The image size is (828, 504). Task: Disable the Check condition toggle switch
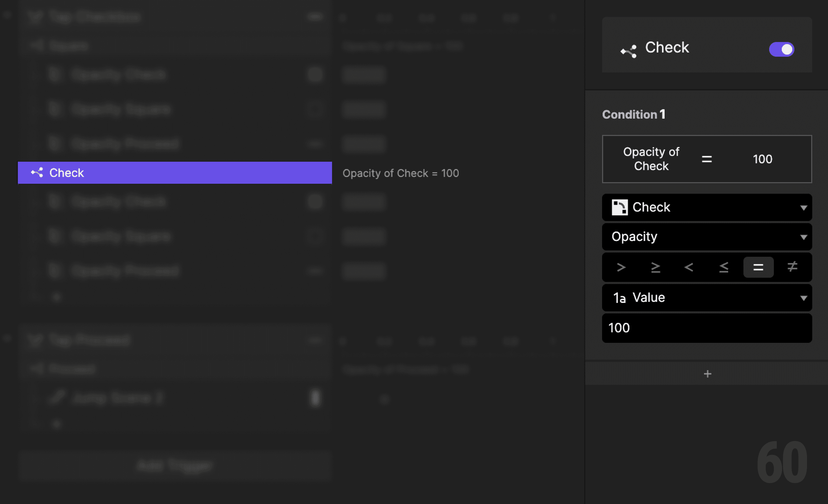click(x=782, y=49)
